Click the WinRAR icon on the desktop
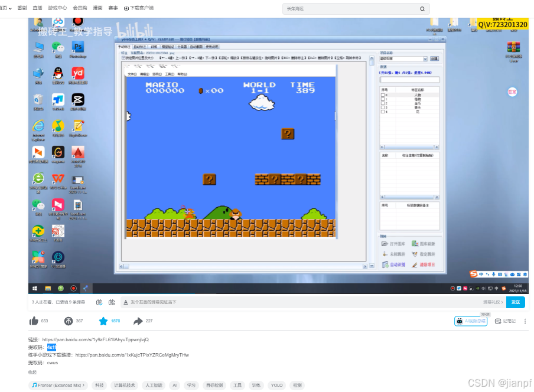 pos(513,47)
